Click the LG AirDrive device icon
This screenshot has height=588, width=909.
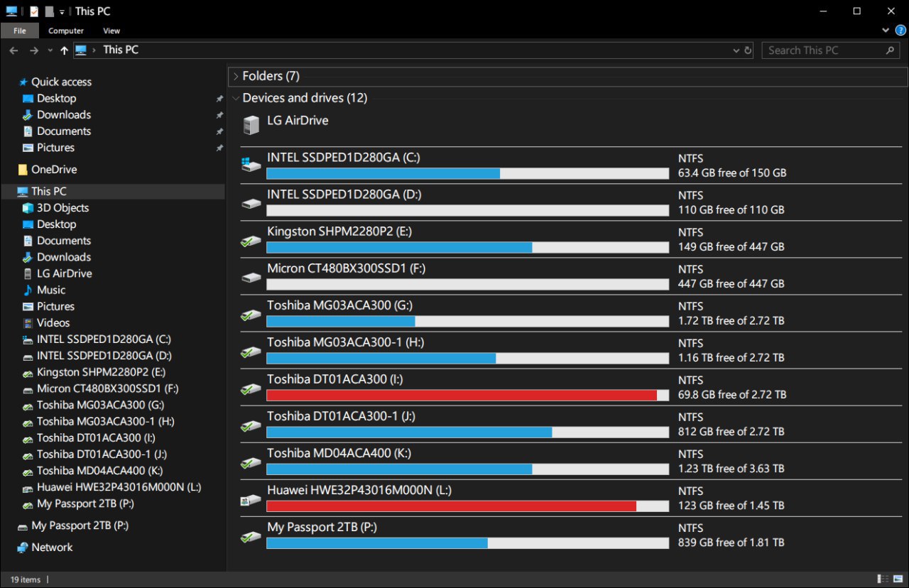251,126
